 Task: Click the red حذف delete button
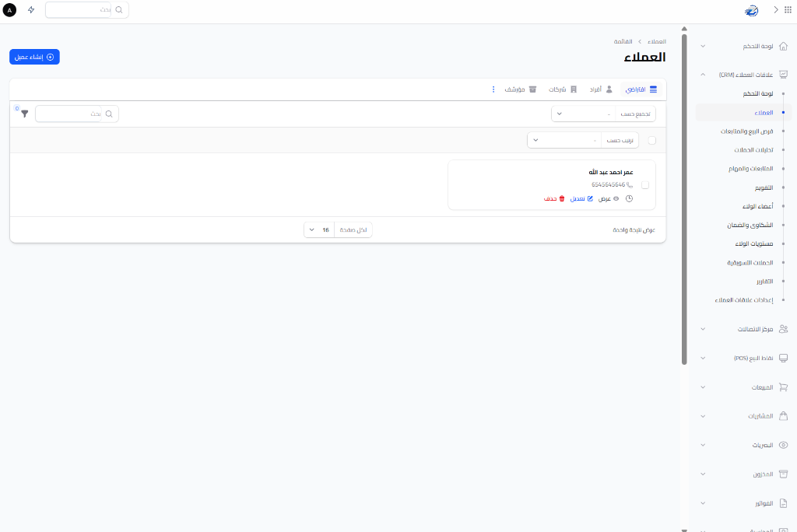(x=554, y=198)
